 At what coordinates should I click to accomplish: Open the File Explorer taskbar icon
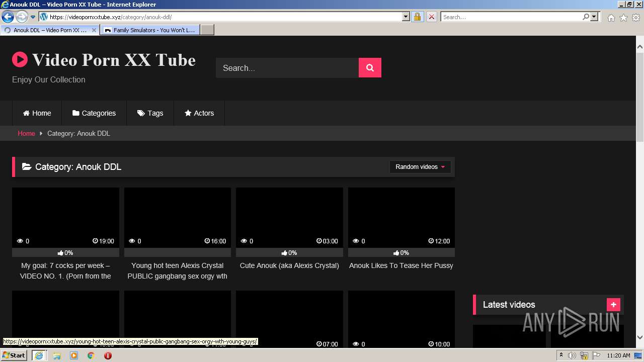click(x=57, y=355)
